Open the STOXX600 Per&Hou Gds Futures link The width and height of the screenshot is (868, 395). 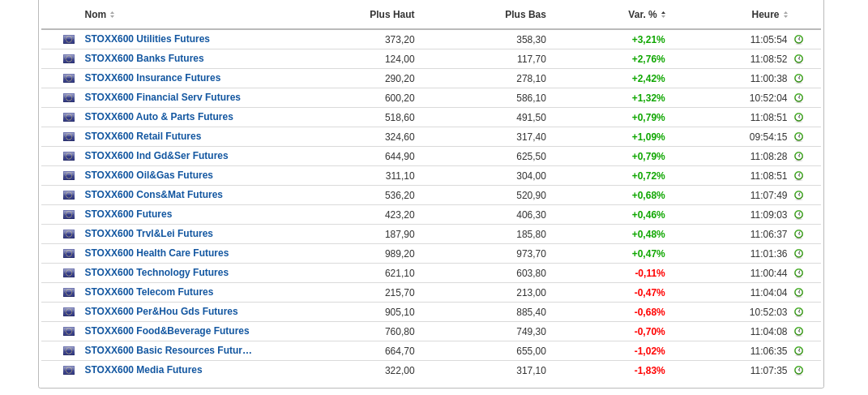(161, 311)
